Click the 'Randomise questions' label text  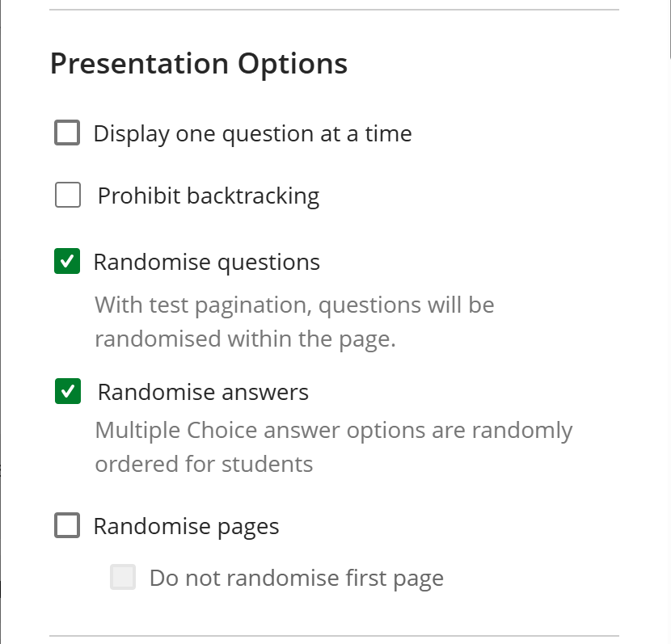click(x=206, y=263)
